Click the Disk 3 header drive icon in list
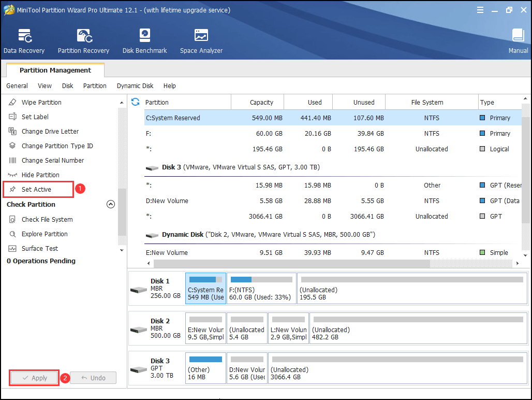This screenshot has width=532, height=400. pyautogui.click(x=152, y=168)
